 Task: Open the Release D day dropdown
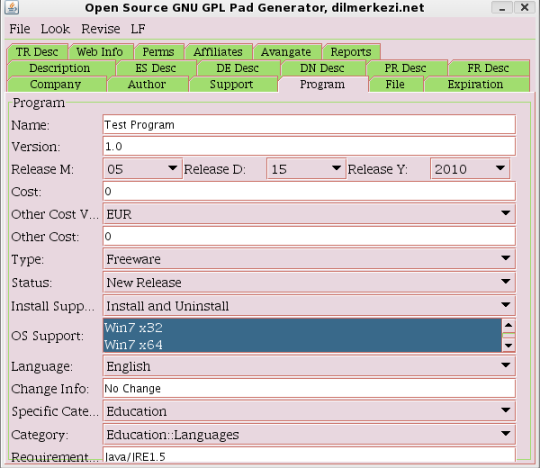306,169
